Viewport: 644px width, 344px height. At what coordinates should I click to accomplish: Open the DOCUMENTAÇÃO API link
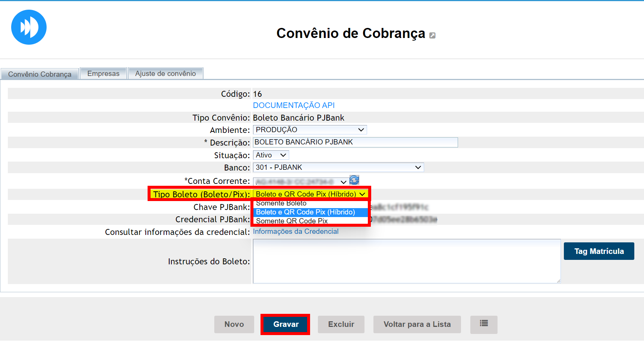pyautogui.click(x=294, y=105)
